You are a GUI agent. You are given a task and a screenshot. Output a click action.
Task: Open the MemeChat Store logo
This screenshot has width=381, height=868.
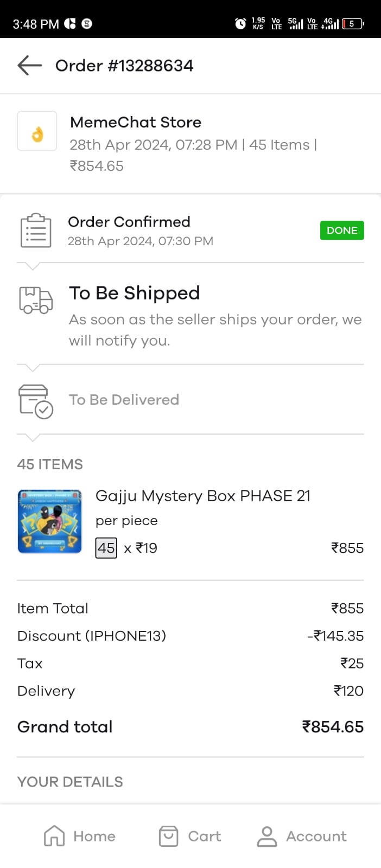(x=37, y=131)
